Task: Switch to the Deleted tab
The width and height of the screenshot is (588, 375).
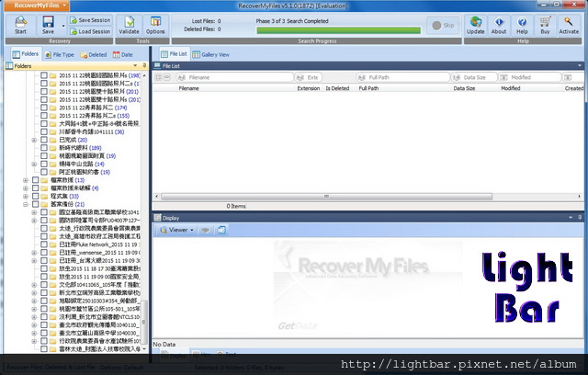Action: click(94, 55)
